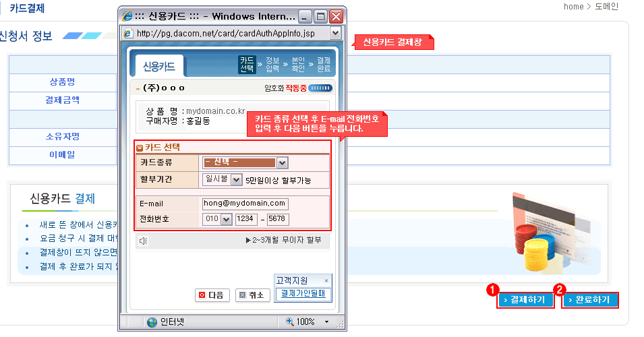
Task: Select the 신용카드 tab
Action: click(x=158, y=66)
